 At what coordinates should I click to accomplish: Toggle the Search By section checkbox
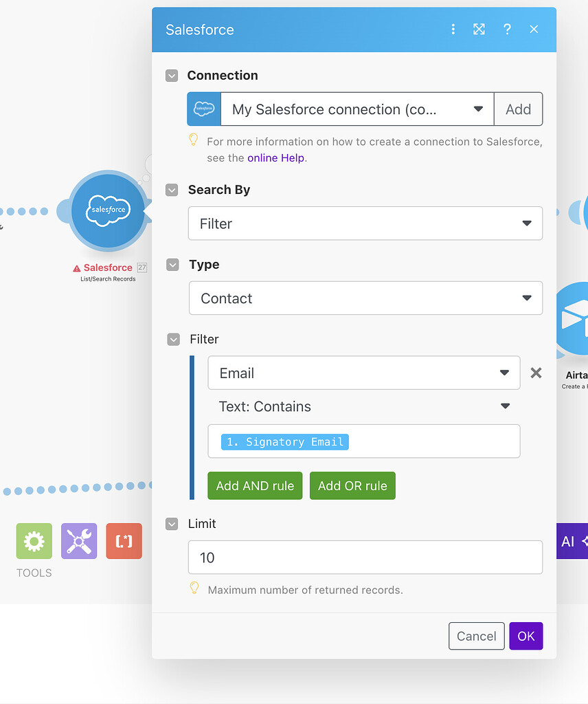(172, 190)
